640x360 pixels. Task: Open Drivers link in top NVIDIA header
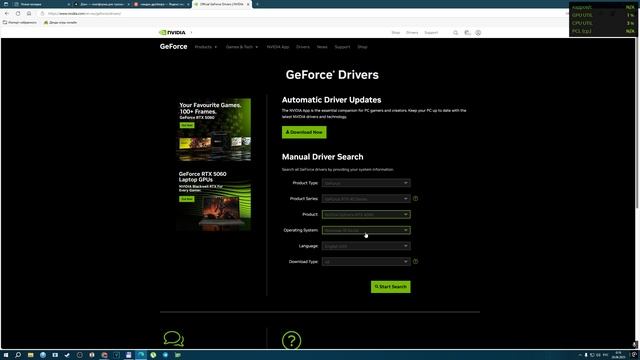pos(412,33)
